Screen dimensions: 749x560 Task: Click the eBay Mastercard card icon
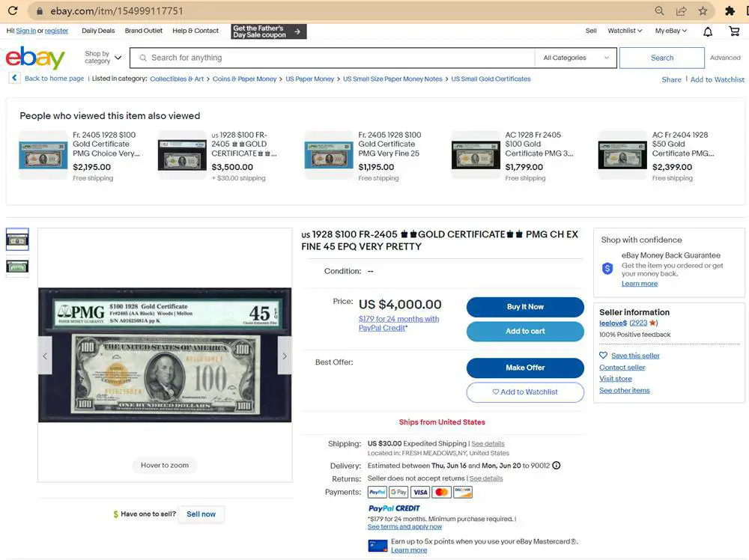click(377, 546)
